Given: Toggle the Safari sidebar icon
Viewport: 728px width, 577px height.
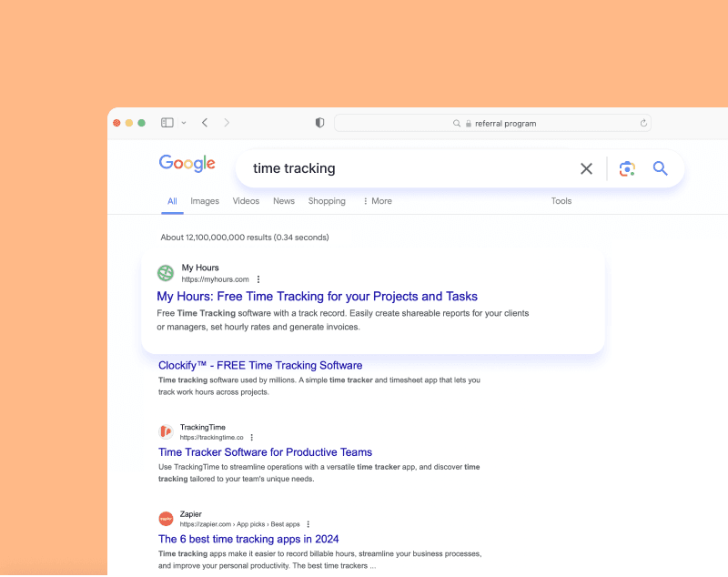Looking at the screenshot, I should (x=167, y=123).
